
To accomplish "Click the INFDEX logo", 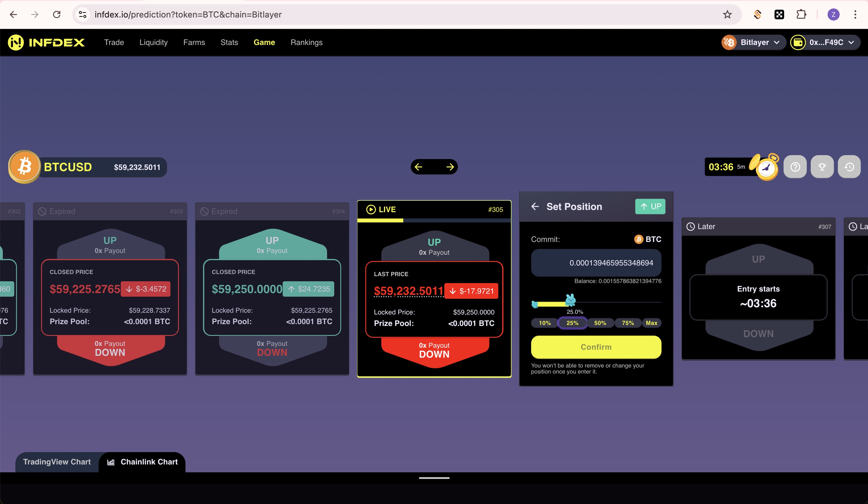I will pos(46,42).
